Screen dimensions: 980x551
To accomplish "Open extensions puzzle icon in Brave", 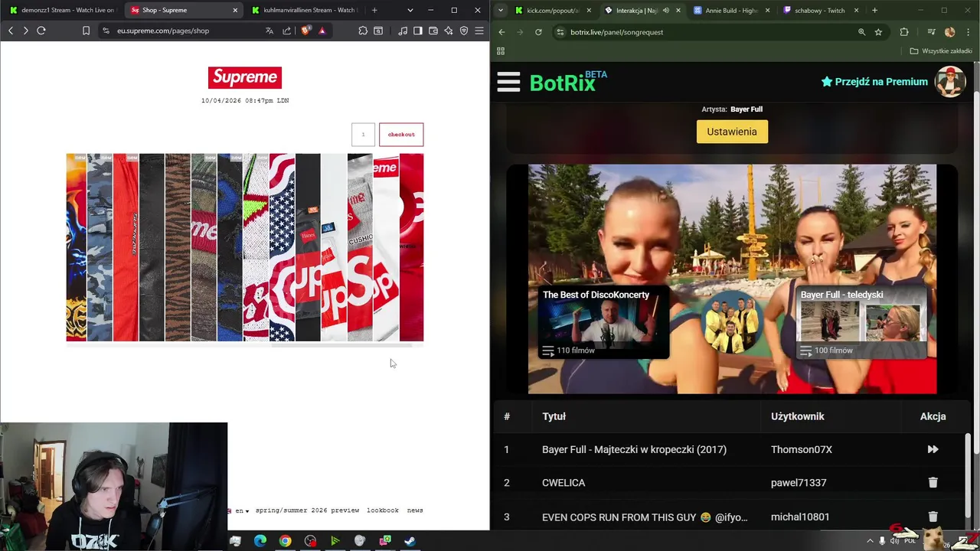I will click(x=363, y=31).
